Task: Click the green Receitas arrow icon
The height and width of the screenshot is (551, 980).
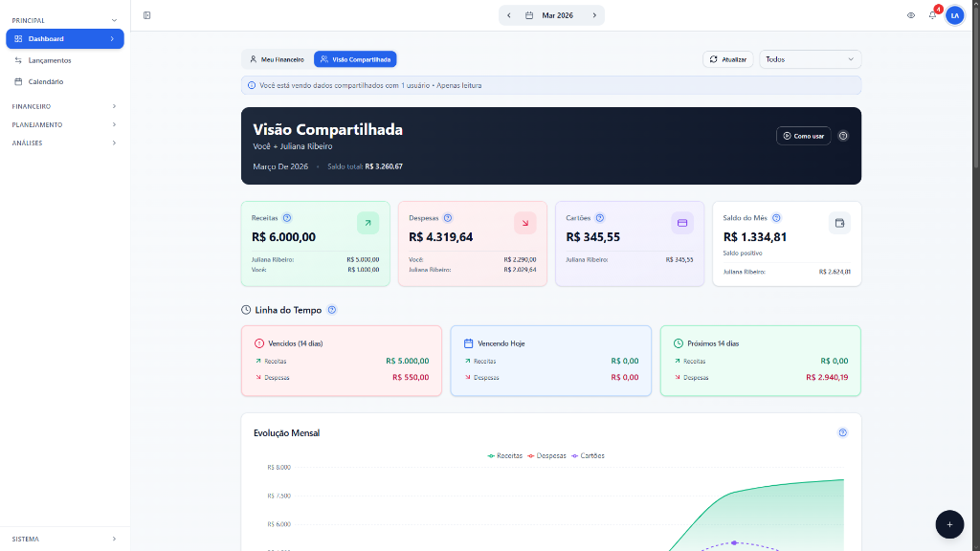Action: [x=368, y=223]
